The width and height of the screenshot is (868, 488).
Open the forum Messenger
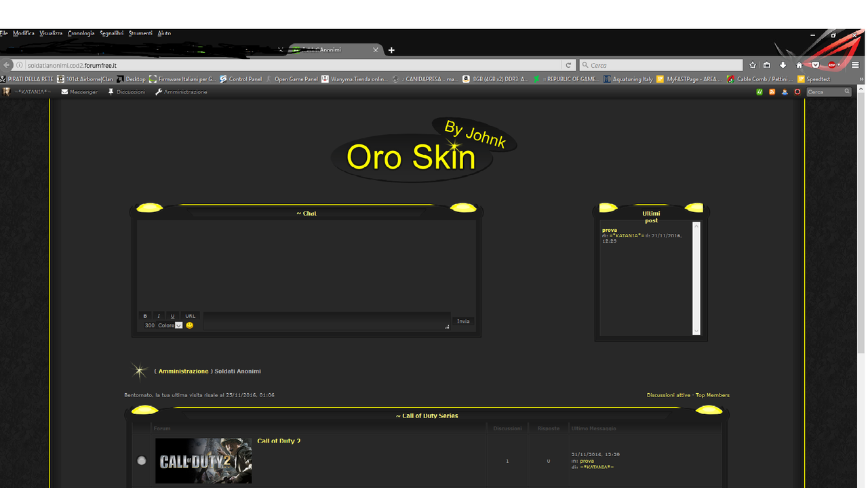coord(79,92)
